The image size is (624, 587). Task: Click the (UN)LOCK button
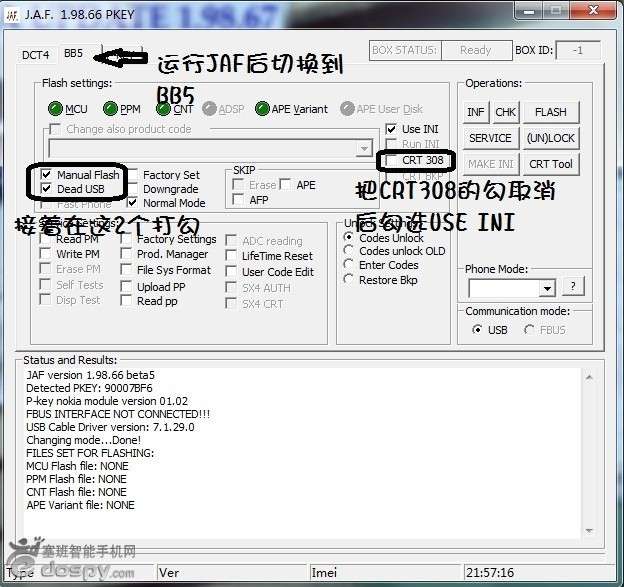(550, 138)
